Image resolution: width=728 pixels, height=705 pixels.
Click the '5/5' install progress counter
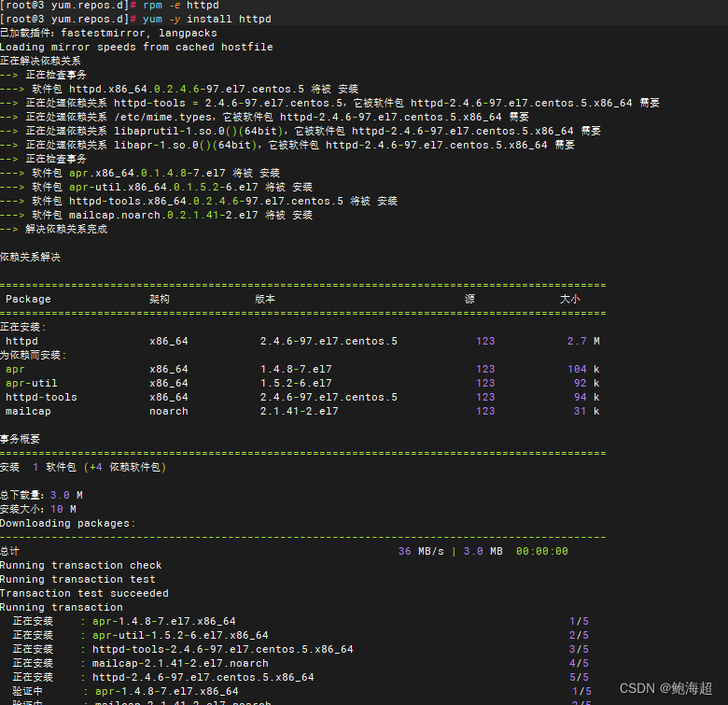[579, 677]
